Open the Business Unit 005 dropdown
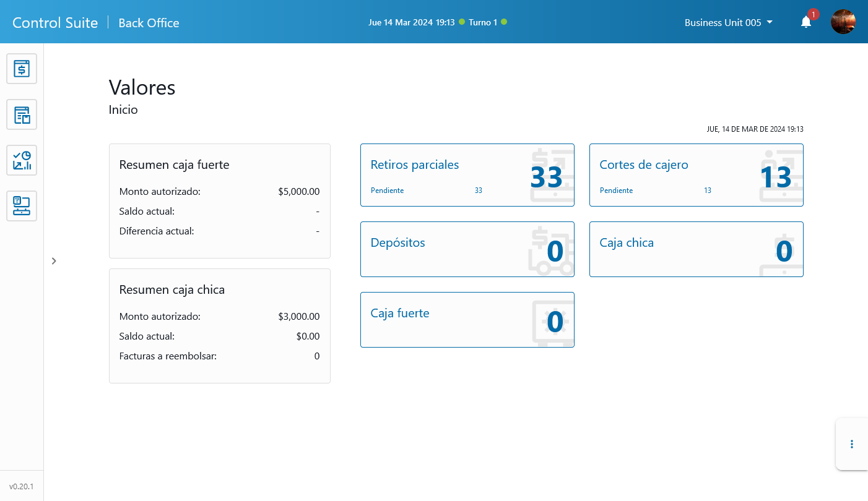The image size is (868, 501). click(728, 22)
